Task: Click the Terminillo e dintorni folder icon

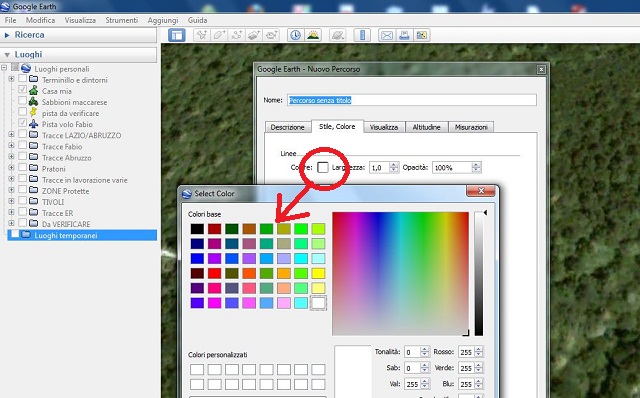Action: tap(33, 79)
